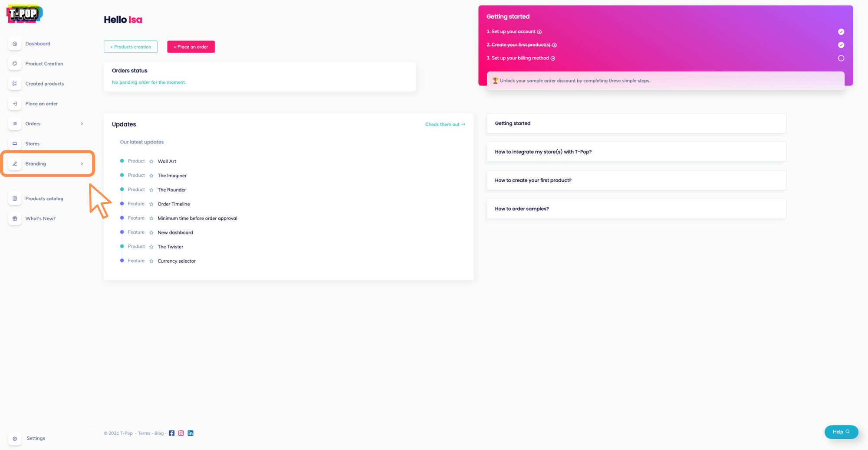The width and height of the screenshot is (868, 450).
Task: Follow the Check them out link
Action: (445, 124)
